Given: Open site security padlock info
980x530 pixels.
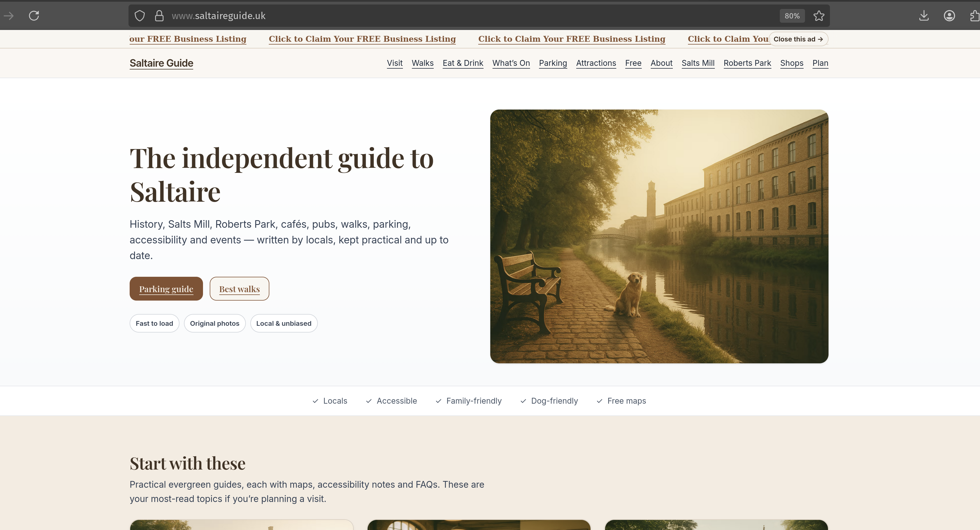Looking at the screenshot, I should click(159, 16).
